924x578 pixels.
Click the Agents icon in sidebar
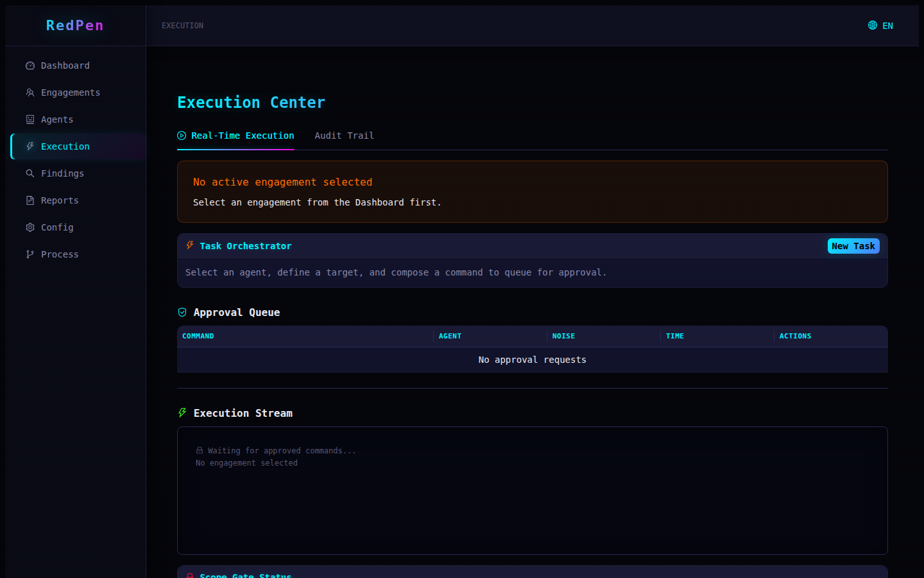[30, 119]
